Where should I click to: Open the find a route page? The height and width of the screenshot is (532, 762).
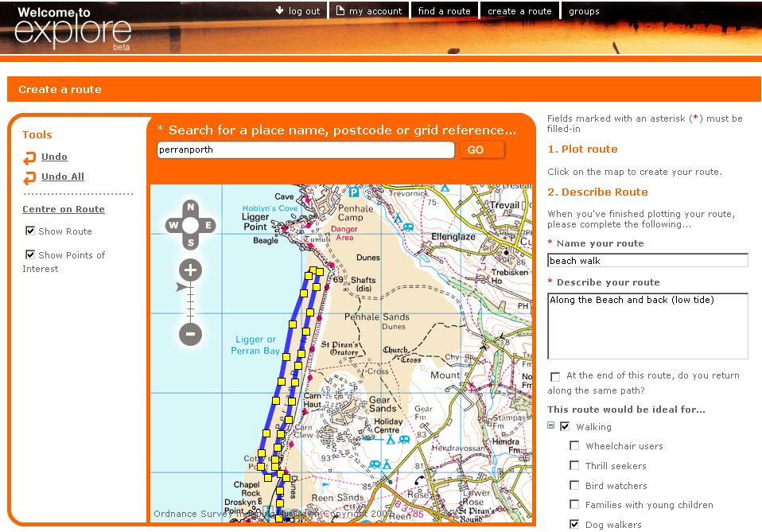[444, 10]
